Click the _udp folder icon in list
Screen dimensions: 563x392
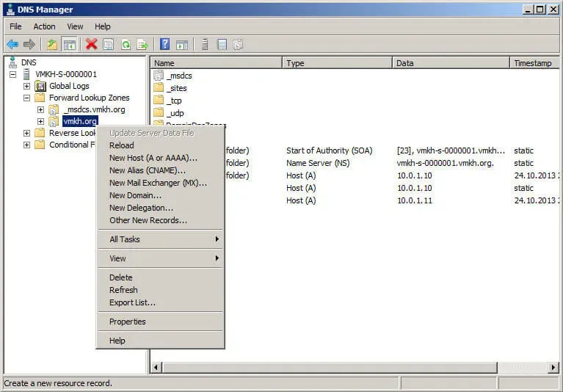pos(159,113)
